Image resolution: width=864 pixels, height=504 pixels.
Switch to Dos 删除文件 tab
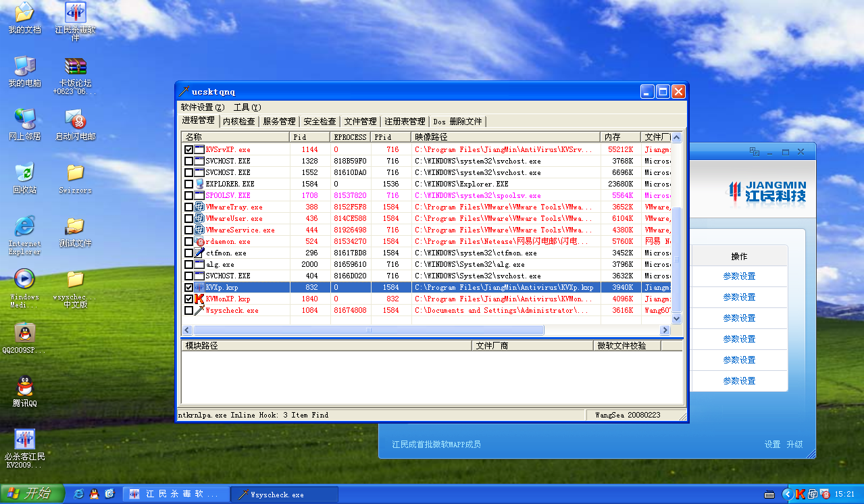point(458,122)
